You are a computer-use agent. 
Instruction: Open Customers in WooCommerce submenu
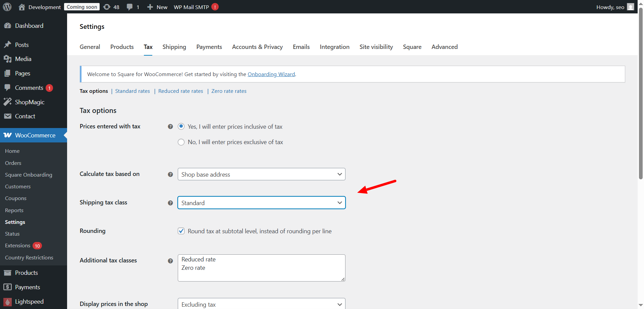tap(18, 187)
